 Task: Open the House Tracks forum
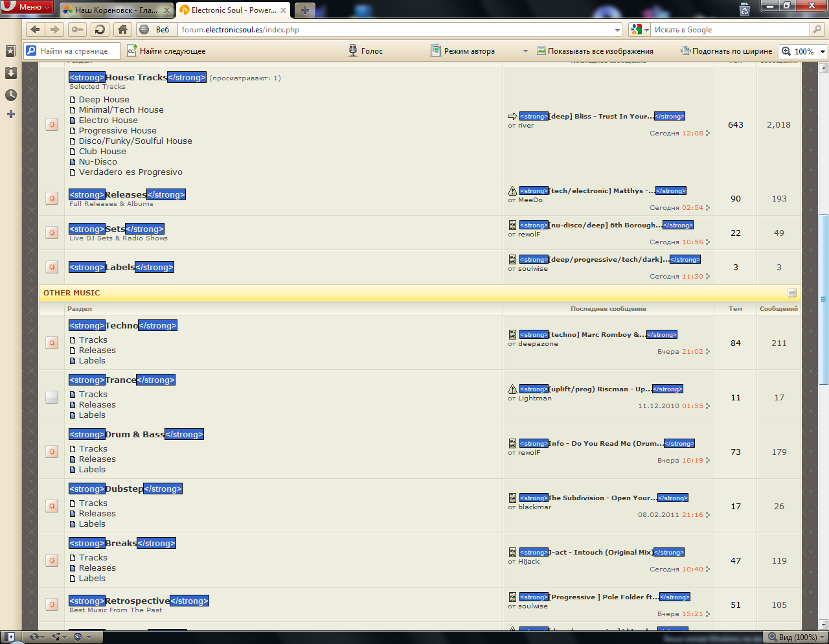(136, 77)
